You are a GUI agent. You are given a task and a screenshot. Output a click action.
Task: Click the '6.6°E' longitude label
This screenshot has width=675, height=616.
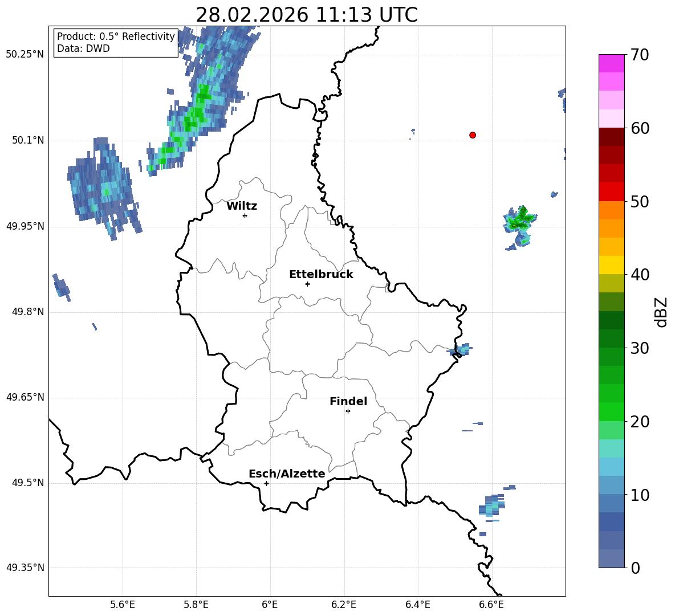tap(491, 605)
